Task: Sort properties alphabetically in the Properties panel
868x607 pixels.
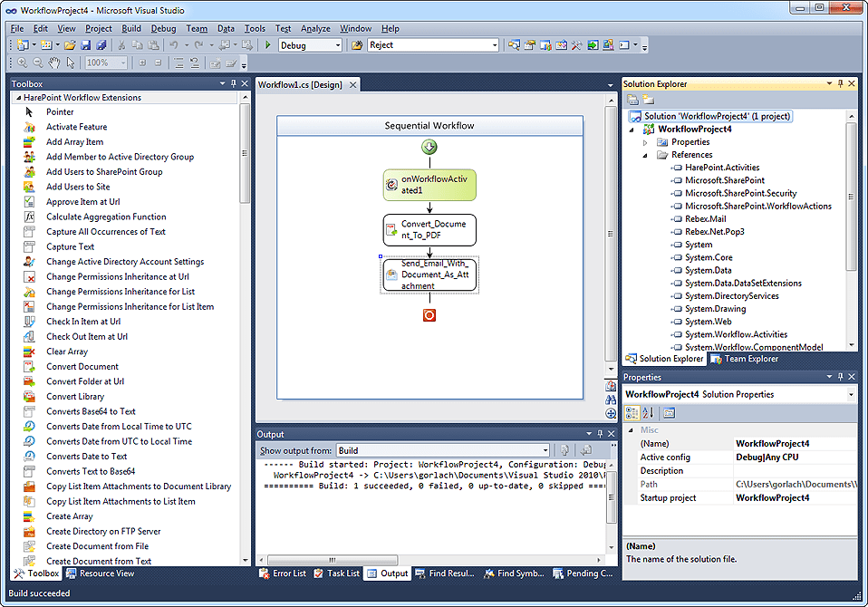Action: click(646, 413)
